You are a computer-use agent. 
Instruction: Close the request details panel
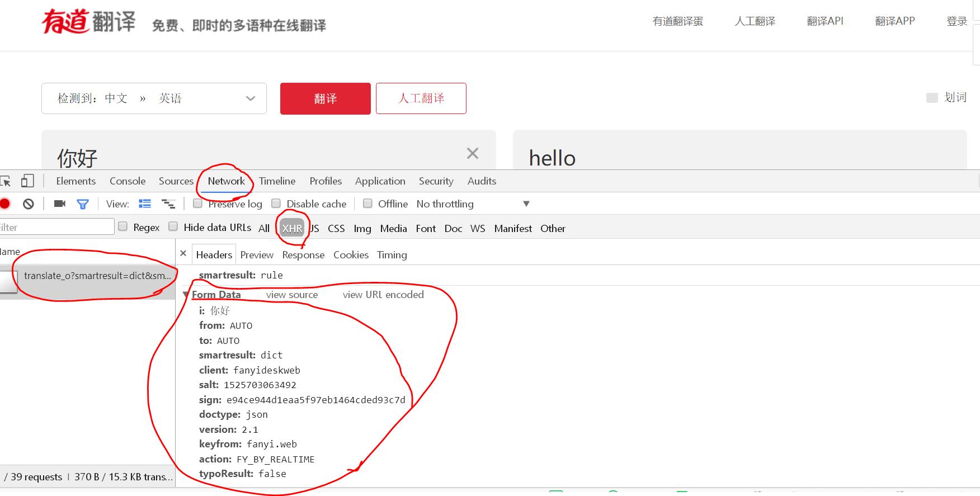tap(183, 254)
